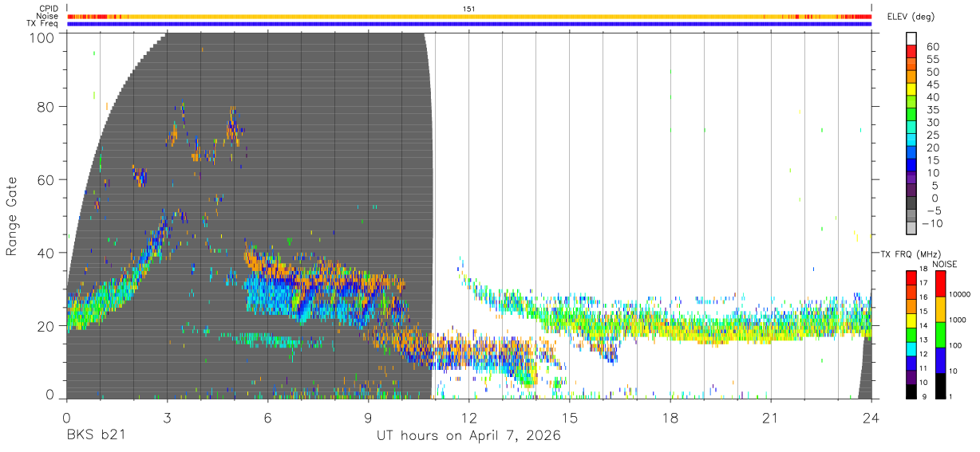
Task: Pick the black 9–10 MHz TX FRQ swatch
Action: 911,391
